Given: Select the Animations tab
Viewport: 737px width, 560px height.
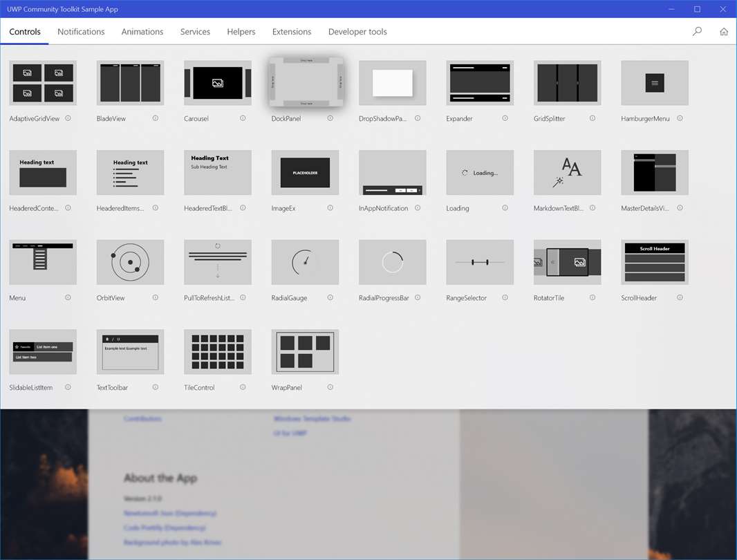Looking at the screenshot, I should [142, 32].
